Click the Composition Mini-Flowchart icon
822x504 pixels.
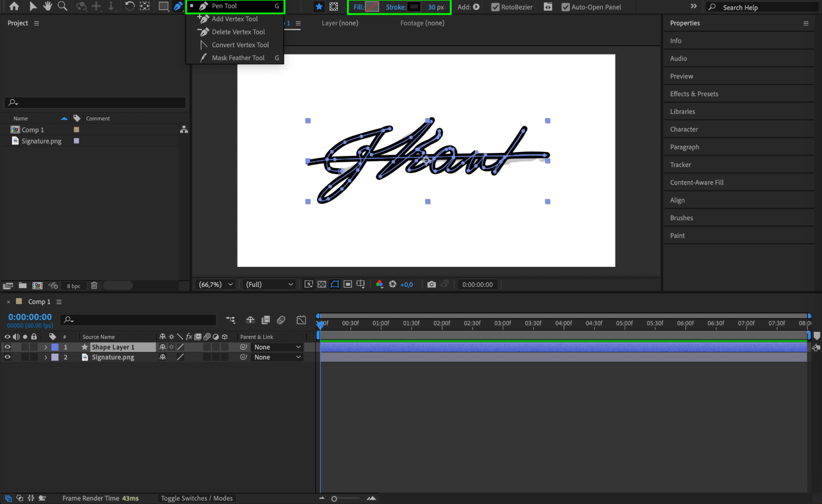click(231, 320)
